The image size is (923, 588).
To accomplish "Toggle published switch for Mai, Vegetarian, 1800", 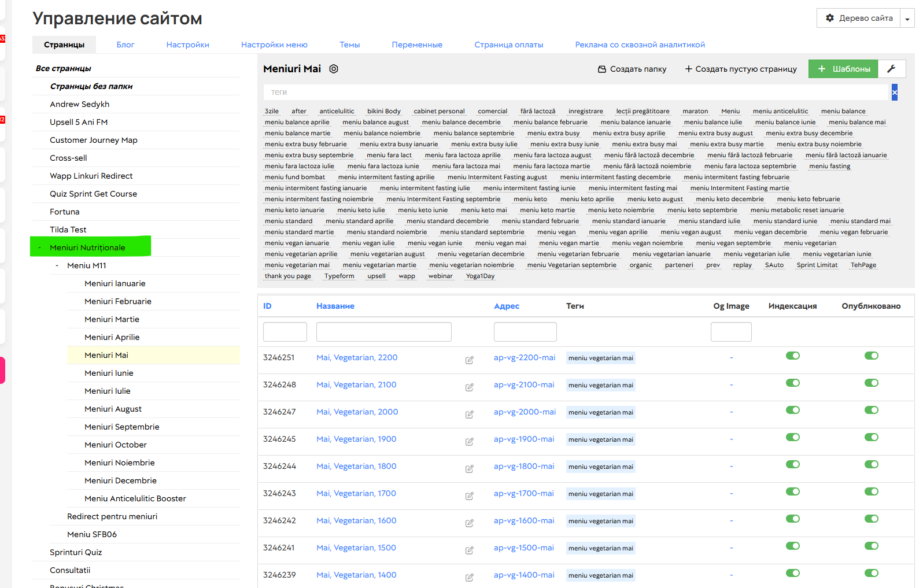I will (872, 464).
